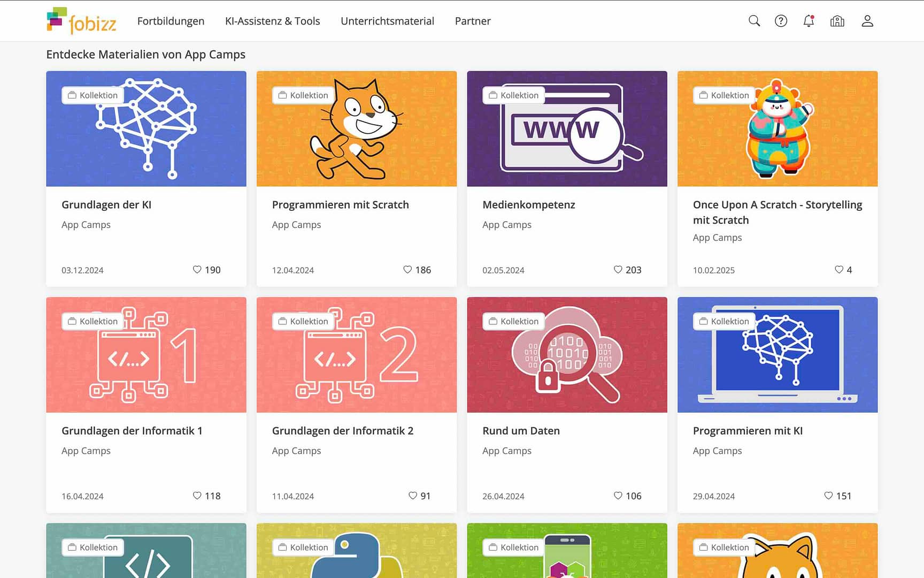Open Once Upon A Scratch Storytelling title
Viewport: 924px width, 578px height.
pyautogui.click(x=777, y=212)
